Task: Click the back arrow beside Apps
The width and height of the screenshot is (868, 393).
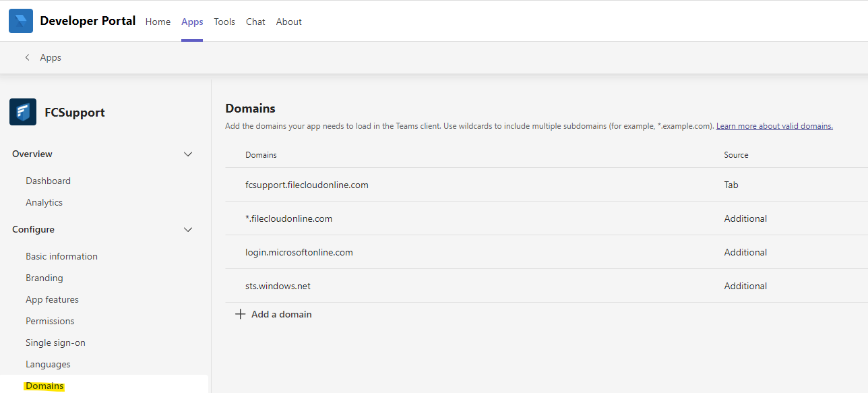Action: coord(27,57)
